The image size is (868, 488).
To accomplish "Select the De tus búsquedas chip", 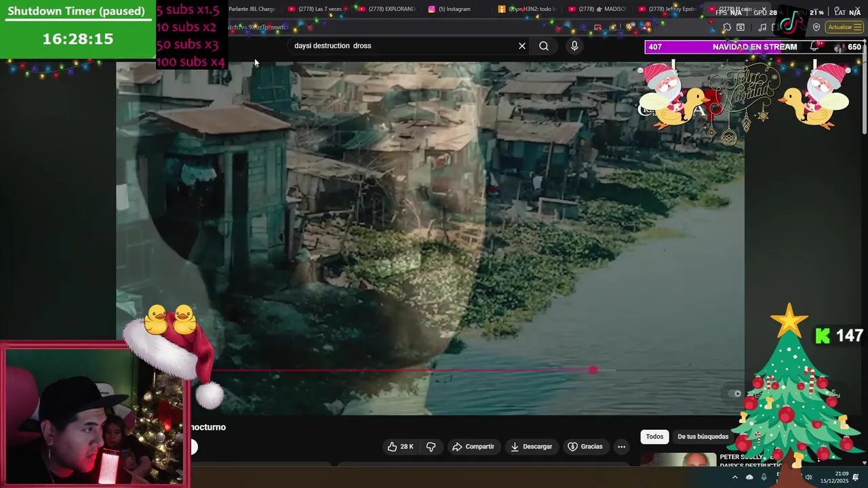I will pyautogui.click(x=703, y=436).
